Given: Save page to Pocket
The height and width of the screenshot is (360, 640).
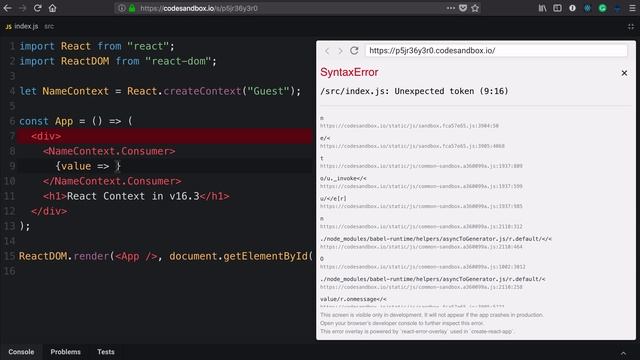Looking at the screenshot, I should coord(463,8).
